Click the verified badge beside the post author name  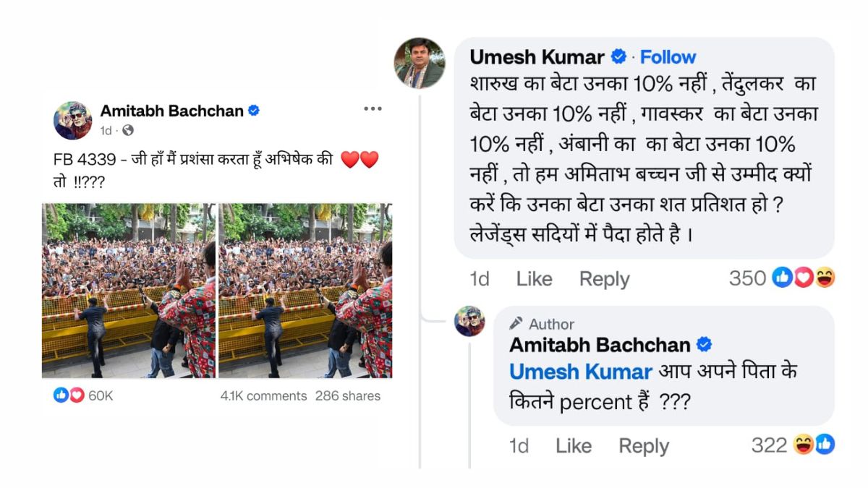click(x=254, y=111)
